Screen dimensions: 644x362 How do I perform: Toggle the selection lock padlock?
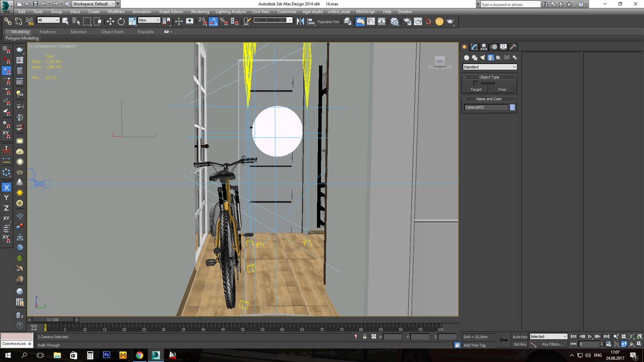point(364,336)
